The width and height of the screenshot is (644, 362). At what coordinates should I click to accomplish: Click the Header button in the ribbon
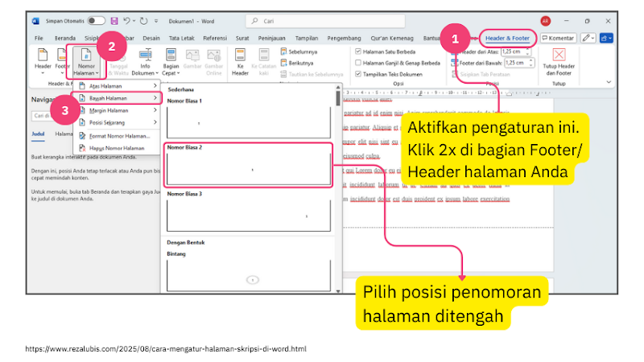tap(43, 62)
